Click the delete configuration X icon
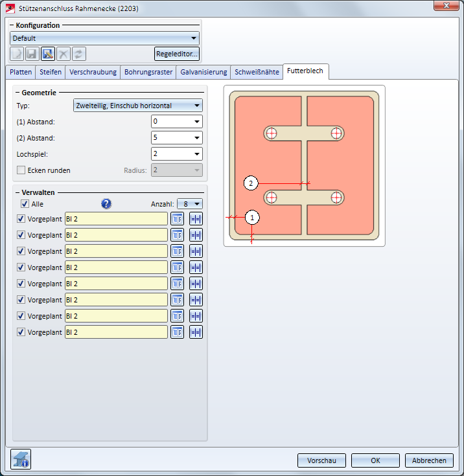Screen dimensions: 464x476 64,54
